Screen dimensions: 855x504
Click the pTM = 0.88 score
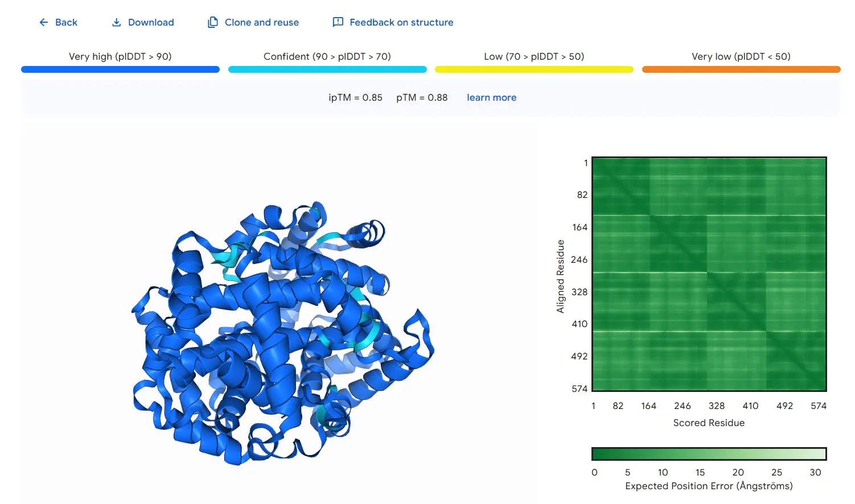[422, 97]
